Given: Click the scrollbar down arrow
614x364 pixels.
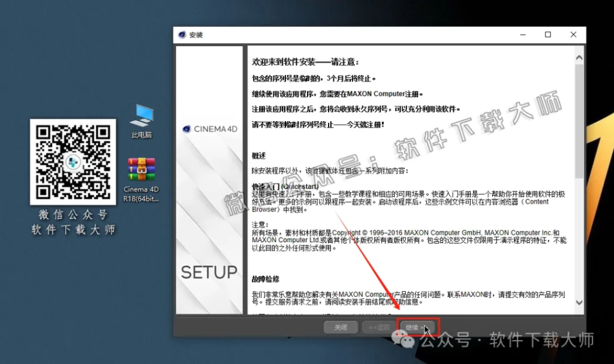Looking at the screenshot, I should (x=579, y=303).
